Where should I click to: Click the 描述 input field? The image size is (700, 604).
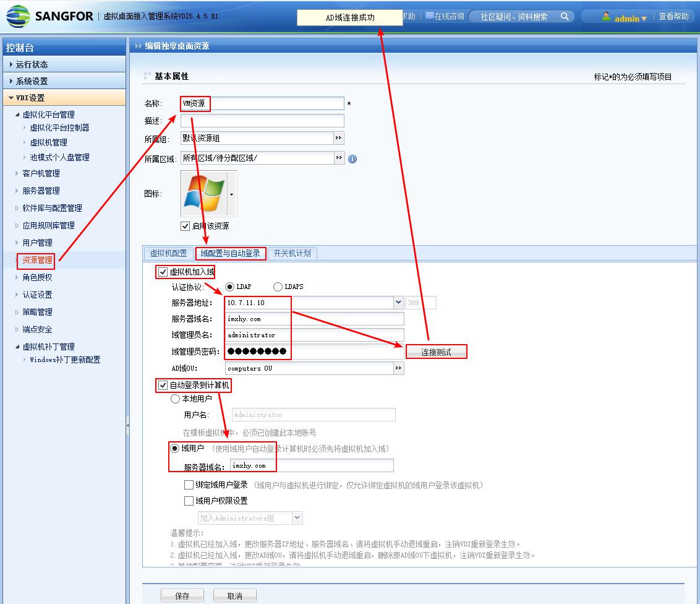[x=262, y=121]
